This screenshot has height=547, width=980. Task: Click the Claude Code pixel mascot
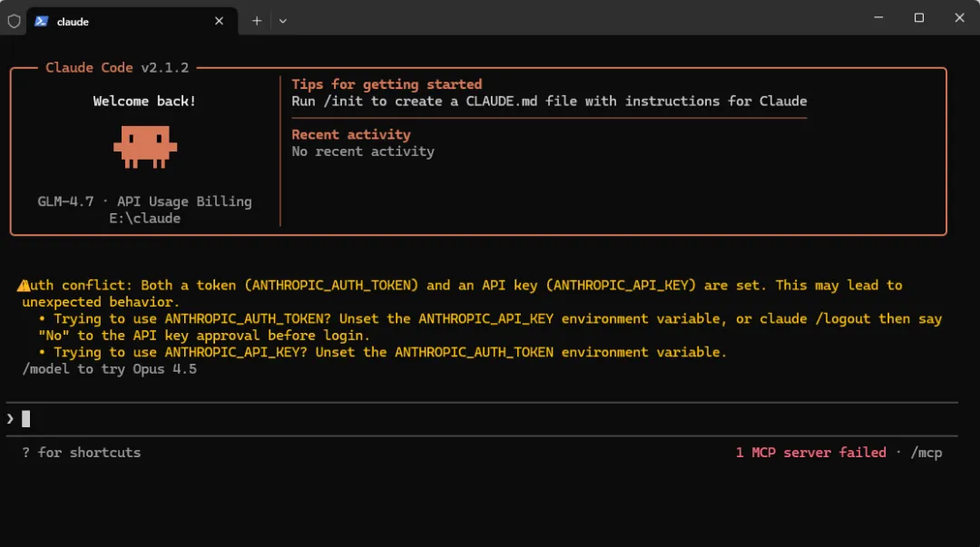point(144,146)
